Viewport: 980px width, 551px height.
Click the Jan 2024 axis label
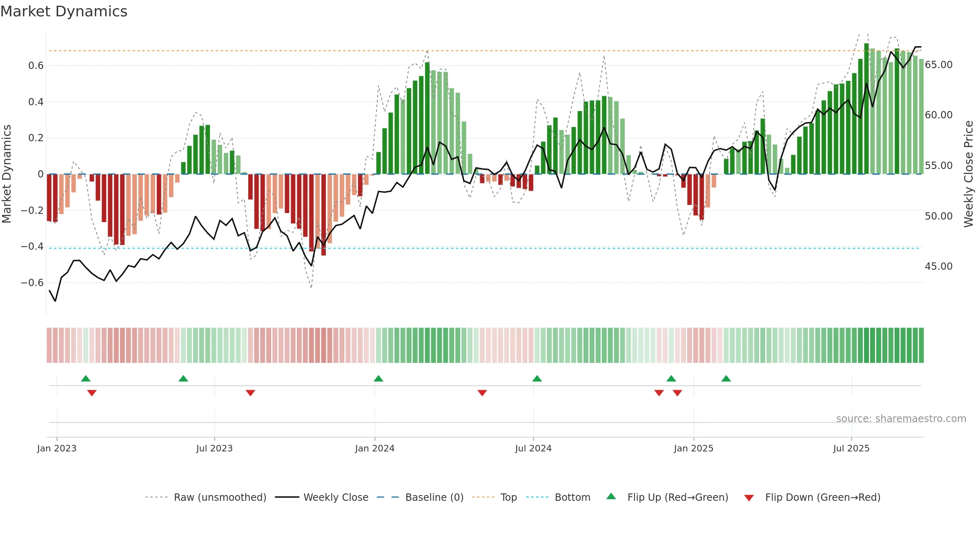375,448
